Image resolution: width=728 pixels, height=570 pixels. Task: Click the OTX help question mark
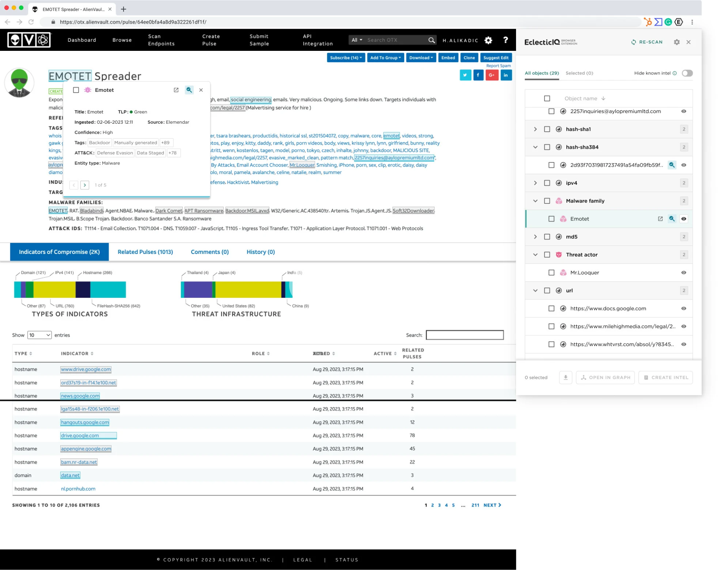click(x=505, y=40)
